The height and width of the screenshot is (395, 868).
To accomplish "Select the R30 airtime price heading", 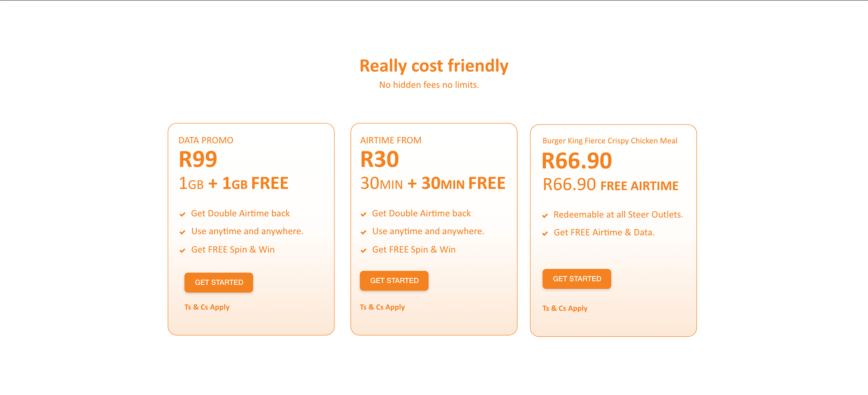I will (x=380, y=159).
